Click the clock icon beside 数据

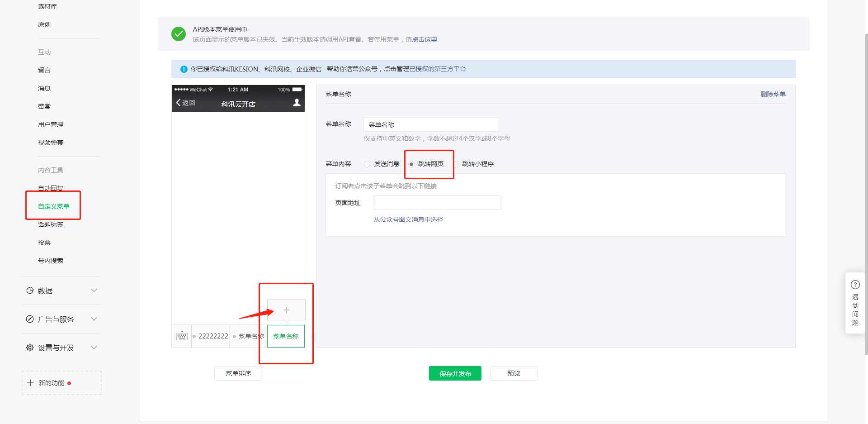tap(29, 291)
